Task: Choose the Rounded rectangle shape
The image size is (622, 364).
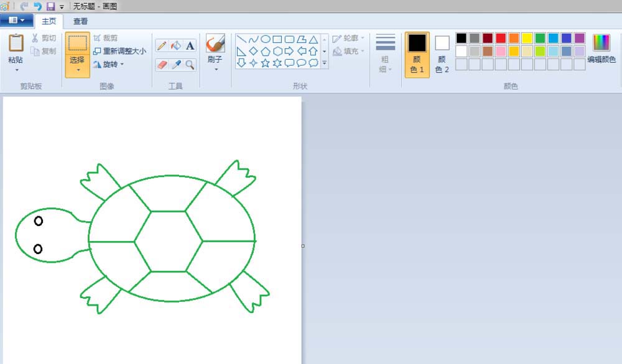Action: click(290, 39)
